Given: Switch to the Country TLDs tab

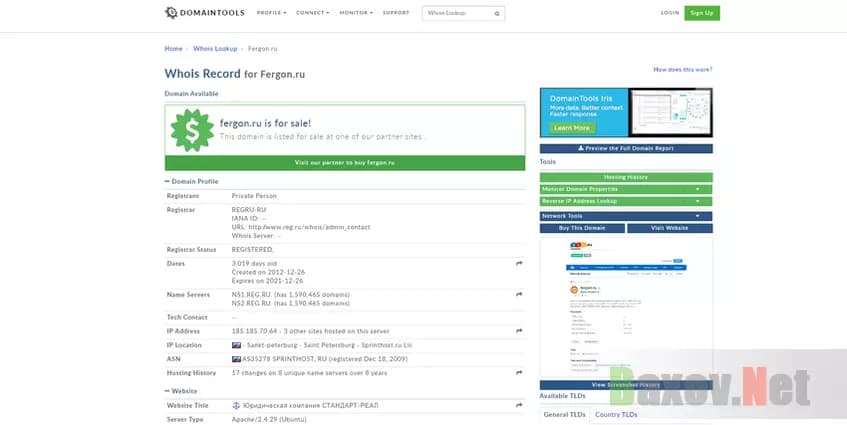Looking at the screenshot, I should point(615,414).
